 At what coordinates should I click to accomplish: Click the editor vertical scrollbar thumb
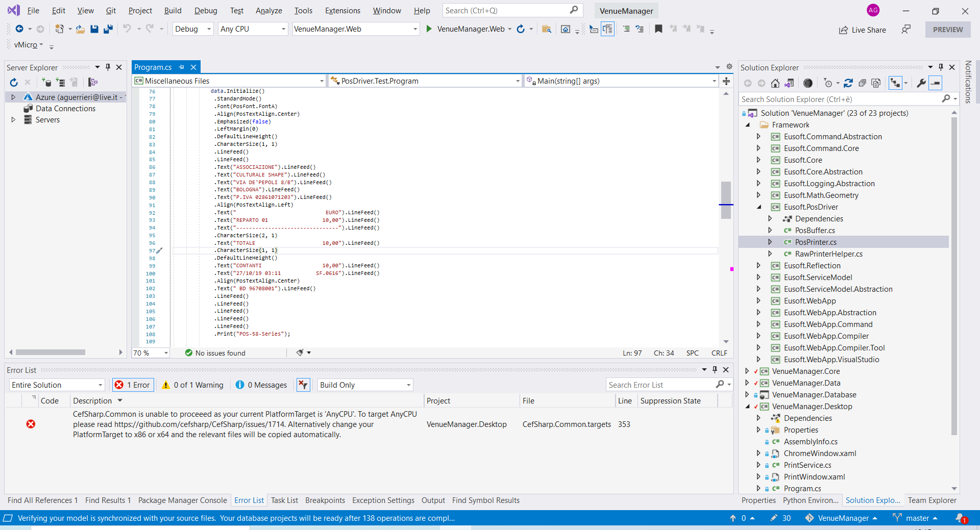pos(726,200)
